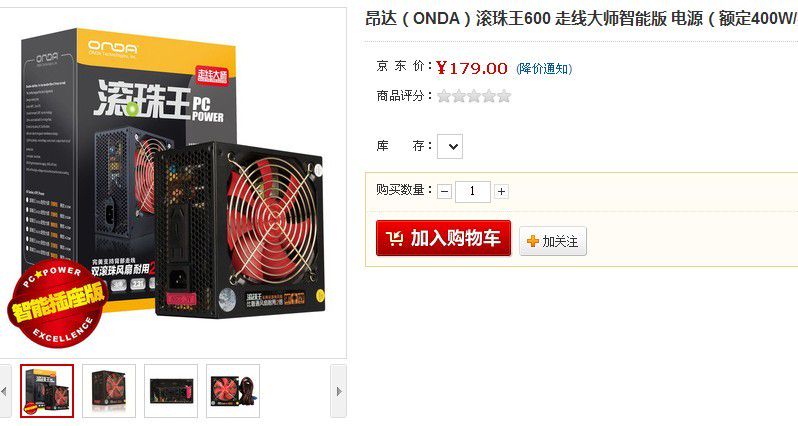Select the third thumbnail showing side view
The width and height of the screenshot is (798, 426).
click(171, 391)
